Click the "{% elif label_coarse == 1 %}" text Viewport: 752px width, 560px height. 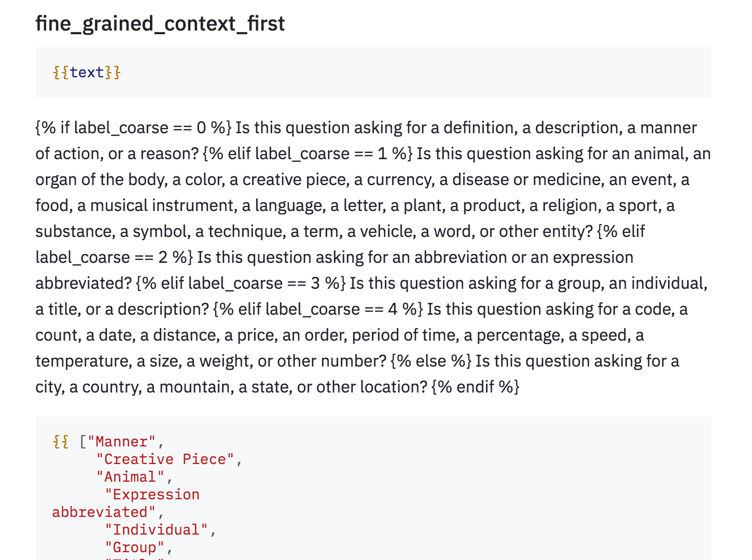(308, 153)
